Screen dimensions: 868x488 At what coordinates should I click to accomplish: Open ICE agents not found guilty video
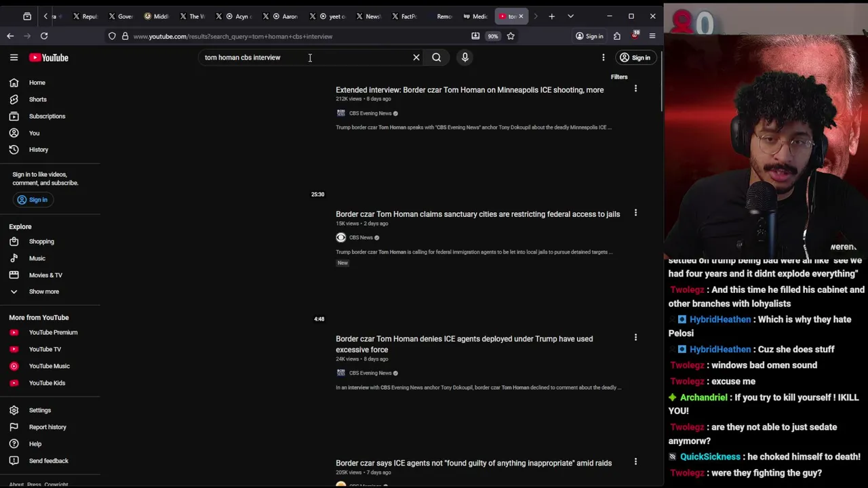[x=473, y=464]
